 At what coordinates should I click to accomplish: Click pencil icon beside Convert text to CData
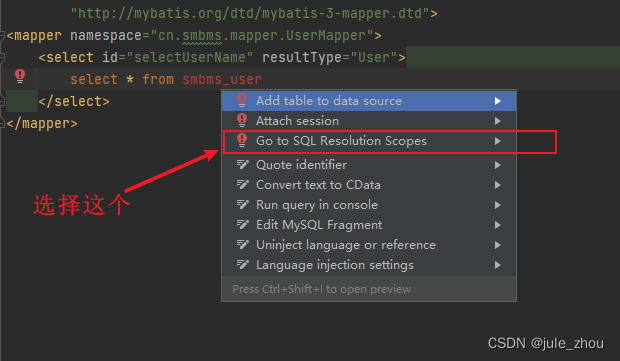(x=242, y=185)
